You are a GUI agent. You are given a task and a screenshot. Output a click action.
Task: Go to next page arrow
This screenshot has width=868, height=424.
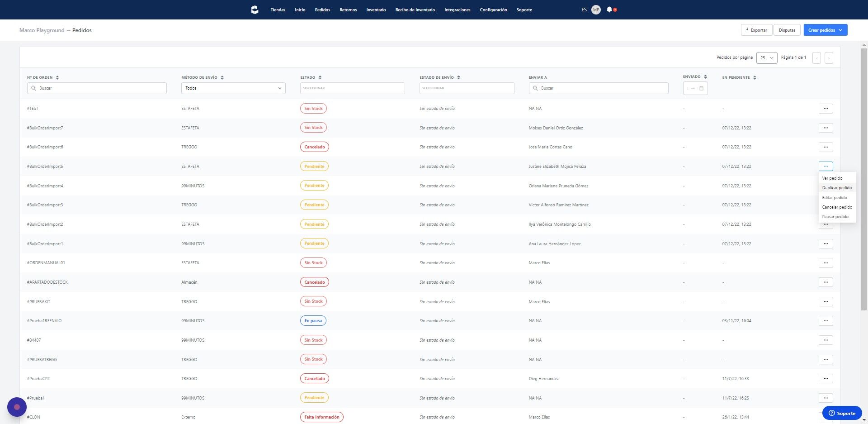point(829,58)
